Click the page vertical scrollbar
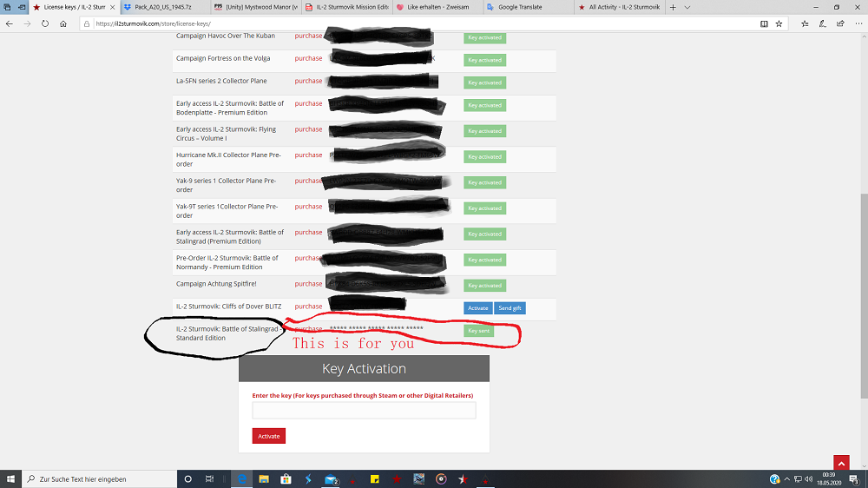868x488 pixels. (x=864, y=295)
